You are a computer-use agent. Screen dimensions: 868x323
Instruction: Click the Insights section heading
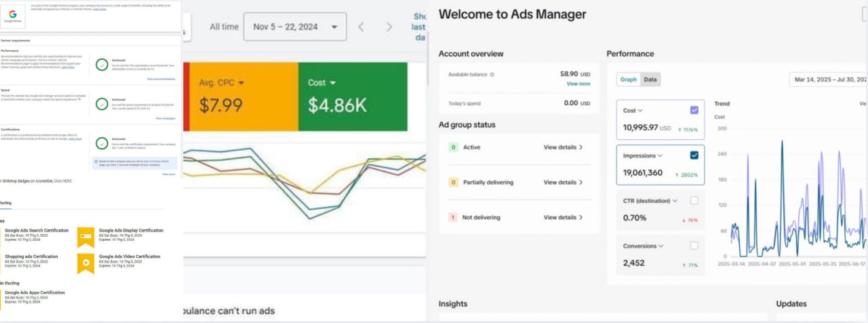point(453,304)
